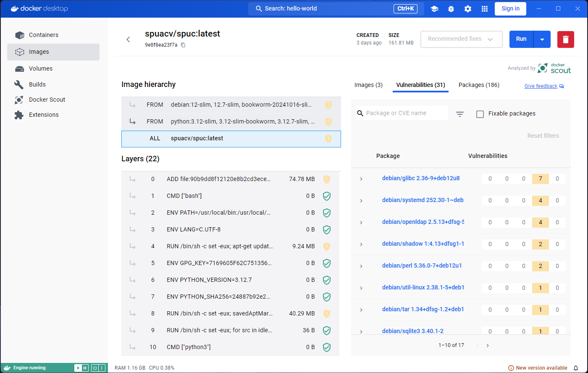Click warning shield on layer 8 savedAptMark
This screenshot has height=373, width=588.
click(327, 313)
